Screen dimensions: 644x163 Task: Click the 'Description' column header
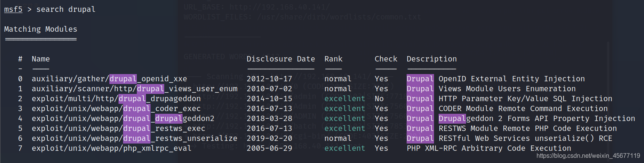(x=432, y=59)
